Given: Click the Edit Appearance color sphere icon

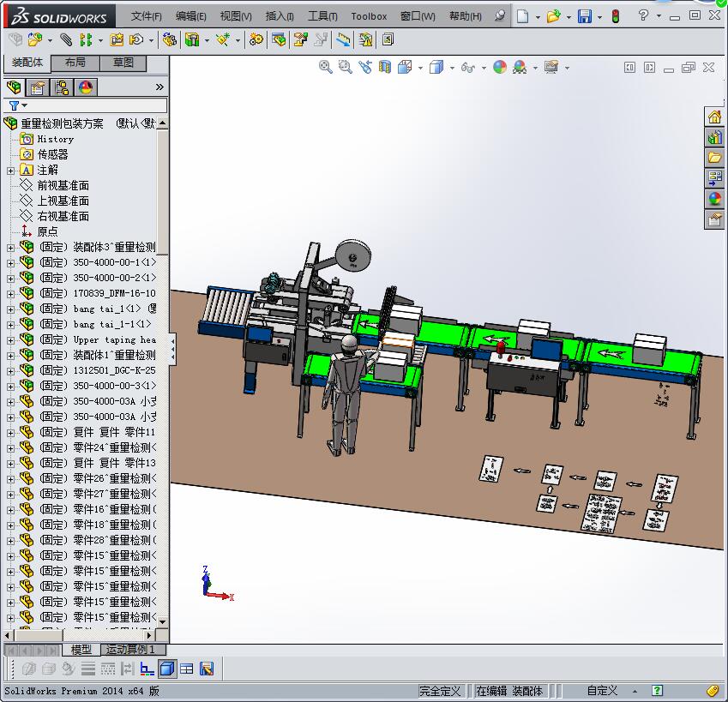Looking at the screenshot, I should coord(500,67).
